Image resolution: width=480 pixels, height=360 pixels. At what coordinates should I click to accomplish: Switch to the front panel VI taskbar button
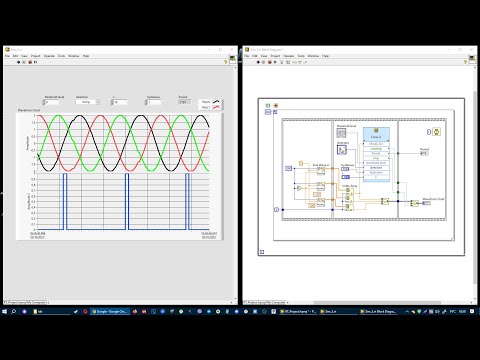338,311
